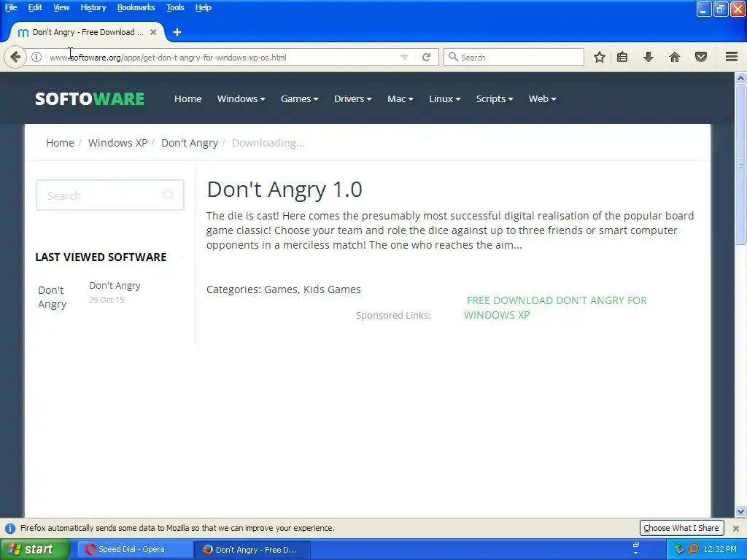Open the Bookmarks menu
Screen dimensions: 747x560
click(136, 7)
